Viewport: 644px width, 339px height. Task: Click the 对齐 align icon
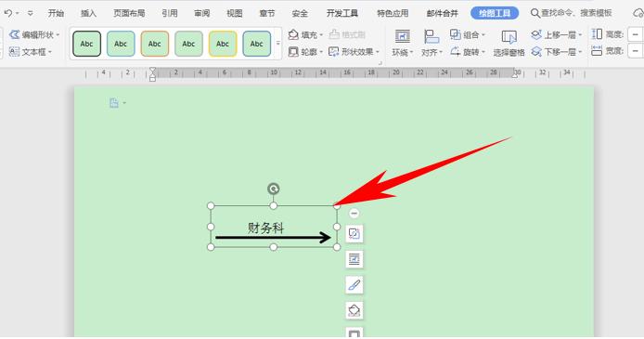[431, 36]
